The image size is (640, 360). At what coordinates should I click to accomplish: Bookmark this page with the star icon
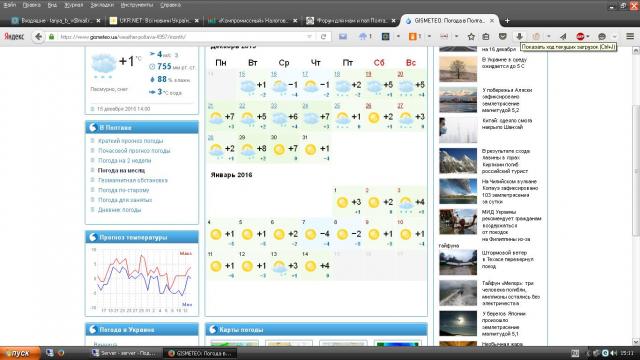[471, 37]
